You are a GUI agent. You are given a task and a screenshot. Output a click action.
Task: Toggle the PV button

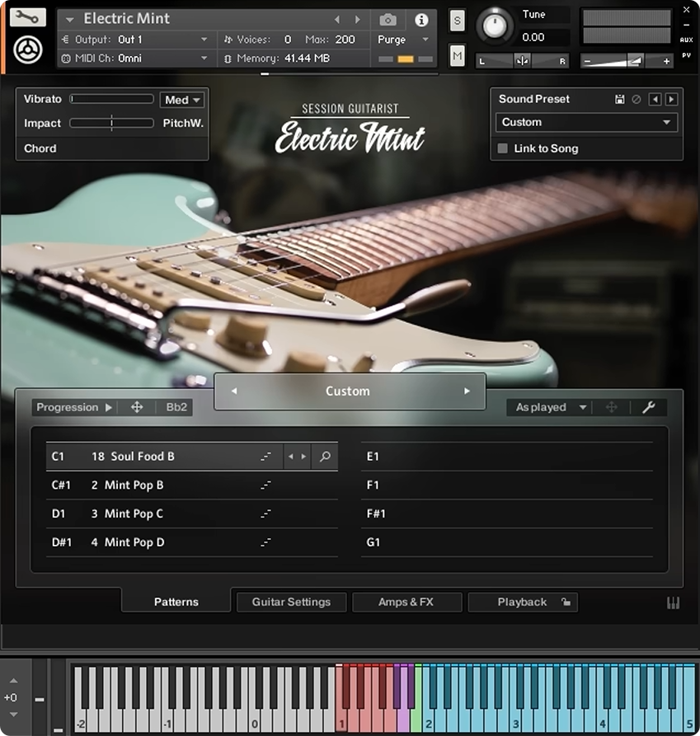[x=686, y=55]
